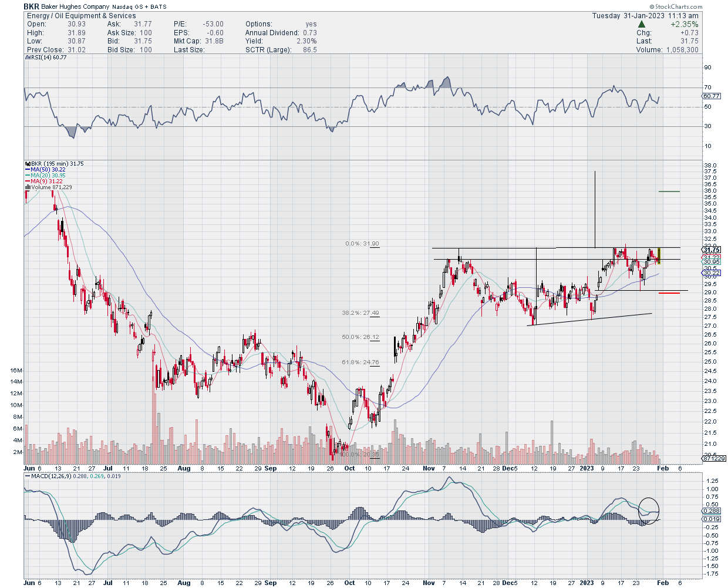Click the 34.0 label on the price axis

point(710,217)
